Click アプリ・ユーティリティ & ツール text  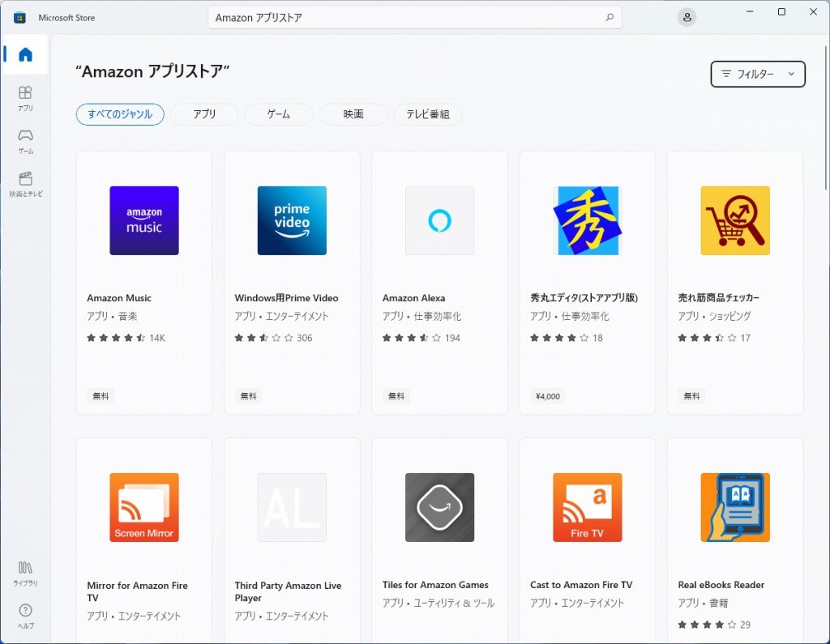click(439, 603)
